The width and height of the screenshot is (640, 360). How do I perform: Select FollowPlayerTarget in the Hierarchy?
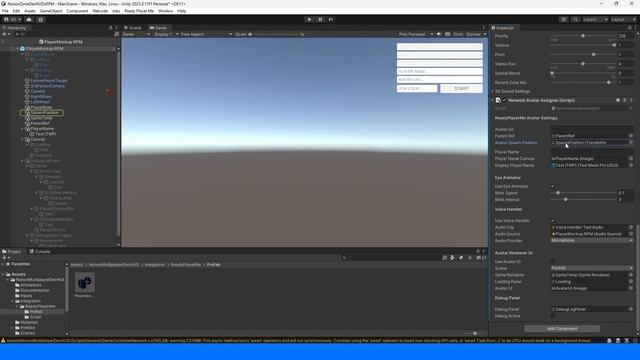pyautogui.click(x=49, y=81)
